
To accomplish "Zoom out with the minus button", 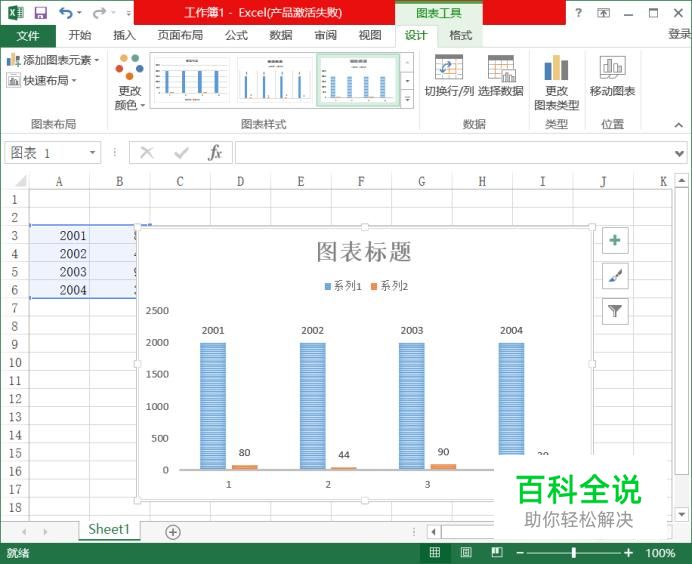I will click(520, 553).
